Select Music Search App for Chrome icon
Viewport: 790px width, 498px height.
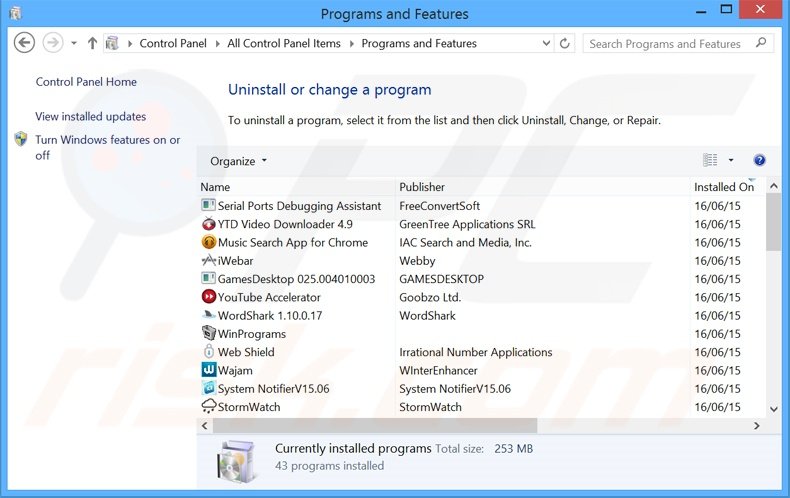click(x=208, y=242)
